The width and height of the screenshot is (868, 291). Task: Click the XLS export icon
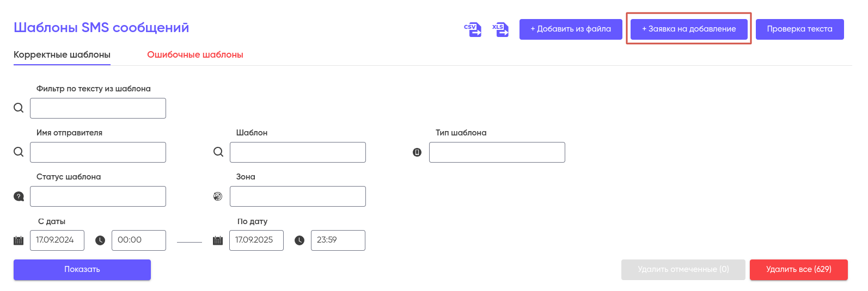[x=500, y=29]
